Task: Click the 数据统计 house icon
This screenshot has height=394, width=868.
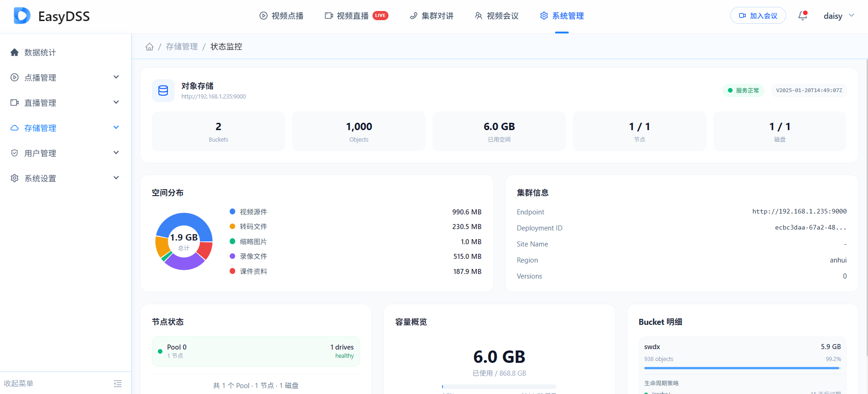Action: [x=15, y=52]
